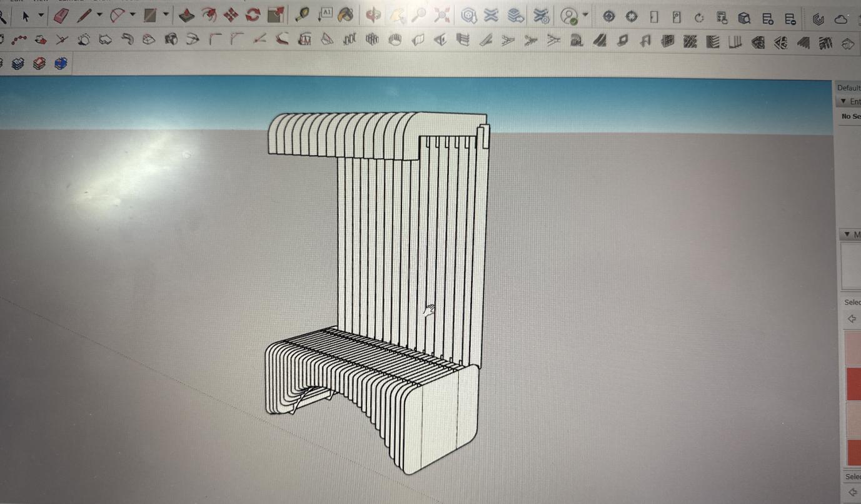Open the Arc tool dropdown arrow
861x504 pixels.
[x=132, y=15]
